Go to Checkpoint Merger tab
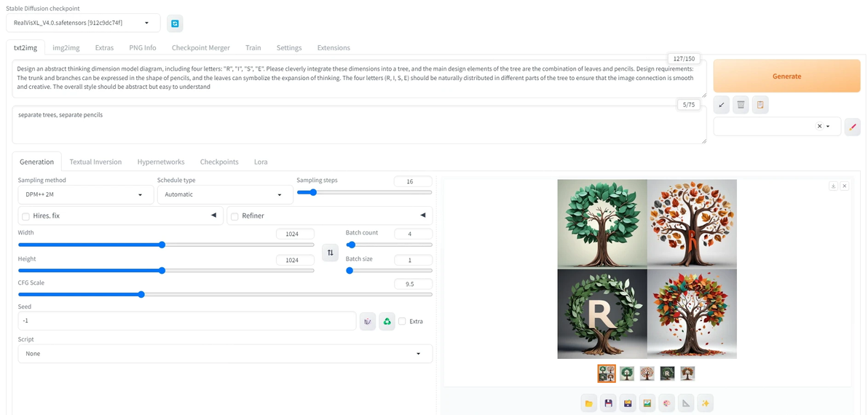The height and width of the screenshot is (415, 868). (200, 47)
